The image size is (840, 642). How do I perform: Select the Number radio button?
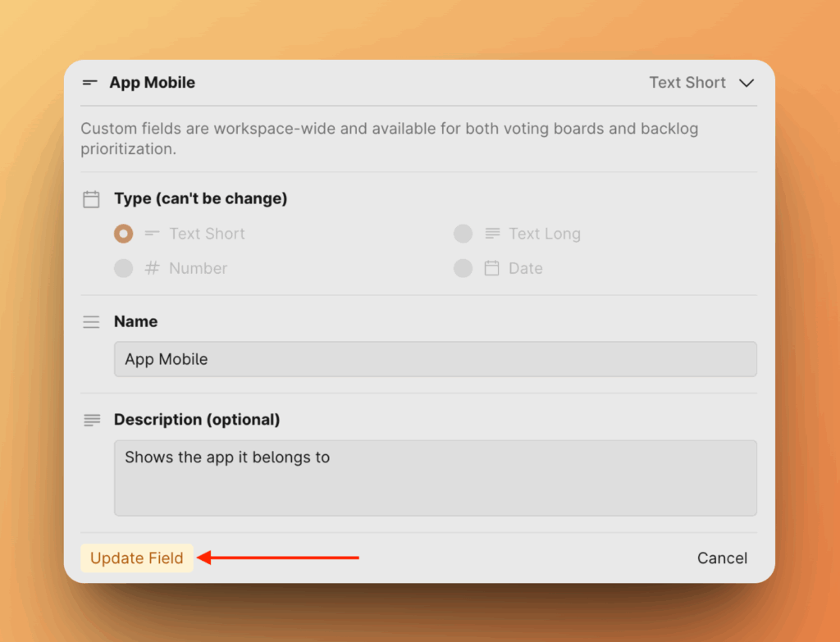pos(123,268)
